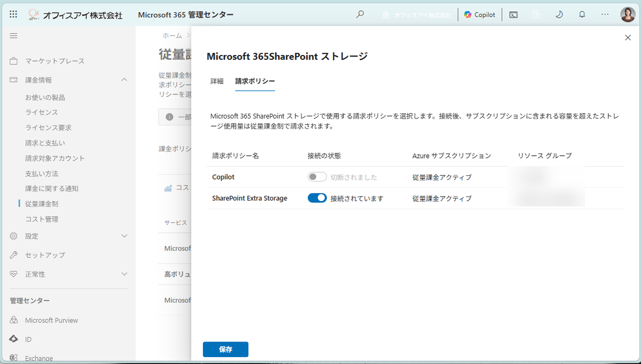Screen dimensions: 641x364
Task: Open the app launcher waffle icon
Action: (13, 14)
